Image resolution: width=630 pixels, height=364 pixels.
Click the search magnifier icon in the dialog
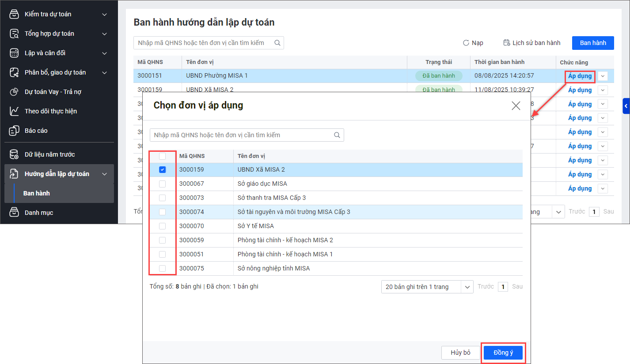tap(337, 135)
